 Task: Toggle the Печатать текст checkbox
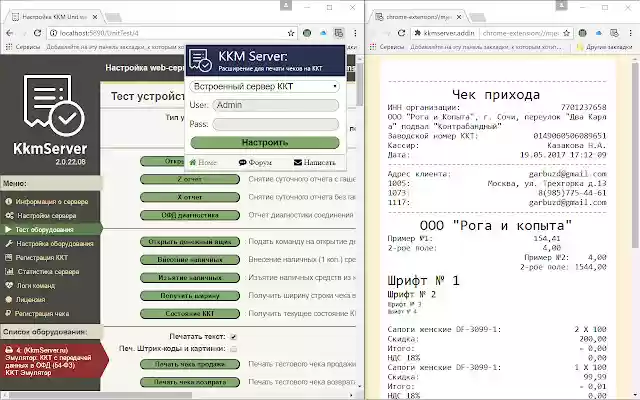point(234,336)
